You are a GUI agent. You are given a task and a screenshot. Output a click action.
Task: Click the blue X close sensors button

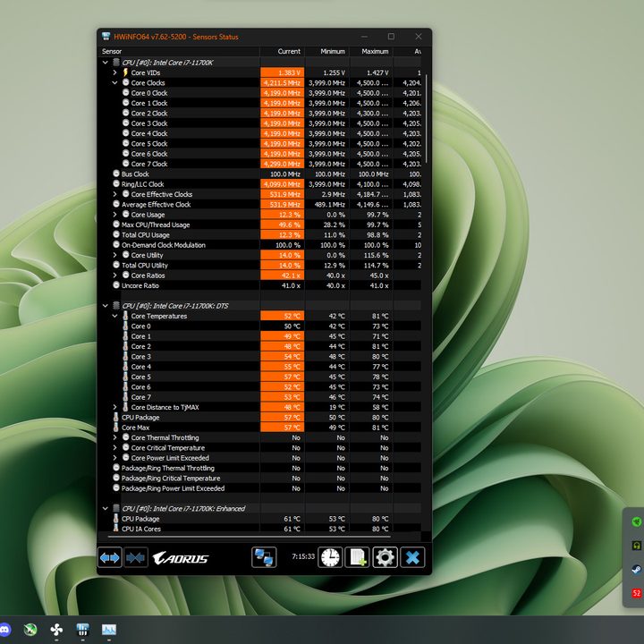[412, 557]
